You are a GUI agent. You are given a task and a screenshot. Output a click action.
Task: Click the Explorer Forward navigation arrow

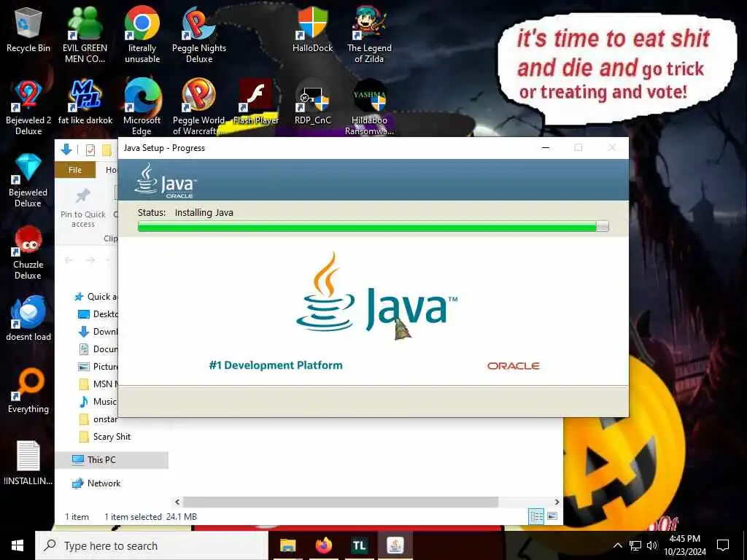[x=90, y=260]
